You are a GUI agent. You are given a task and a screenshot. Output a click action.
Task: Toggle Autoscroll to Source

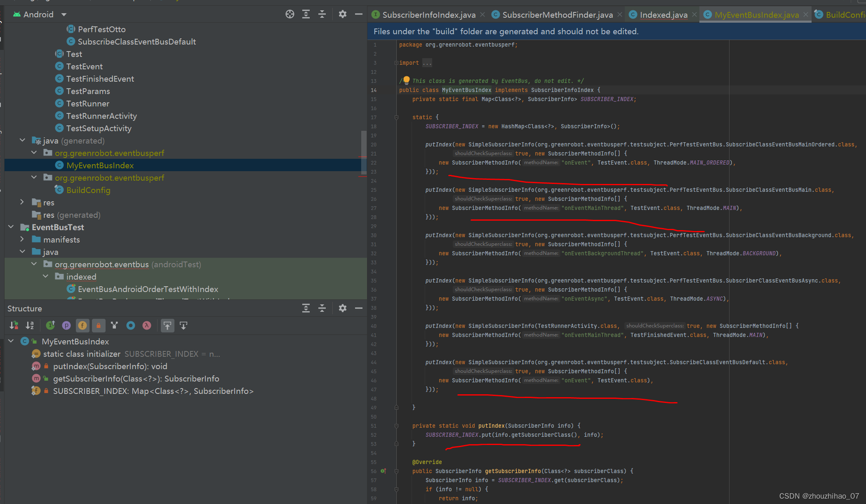(x=167, y=326)
